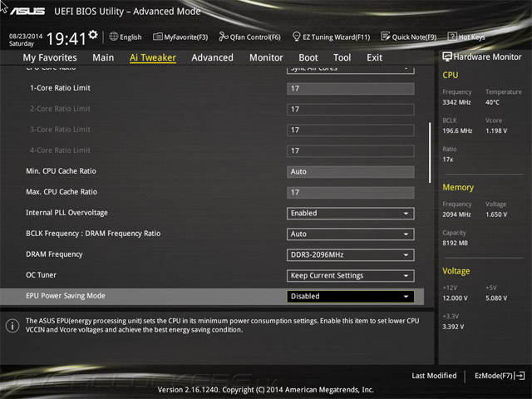Image resolution: width=532 pixels, height=399 pixels.
Task: Click the MyFavorite(F3) folder icon
Action: [157, 37]
